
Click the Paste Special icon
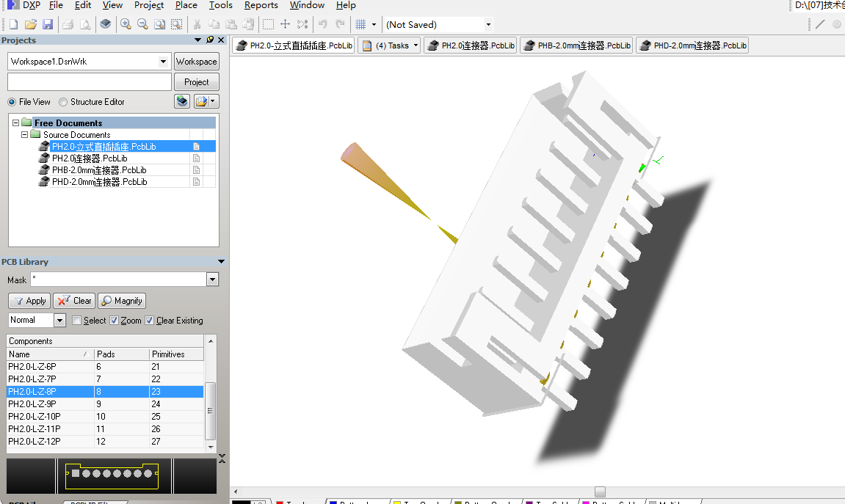click(x=248, y=24)
